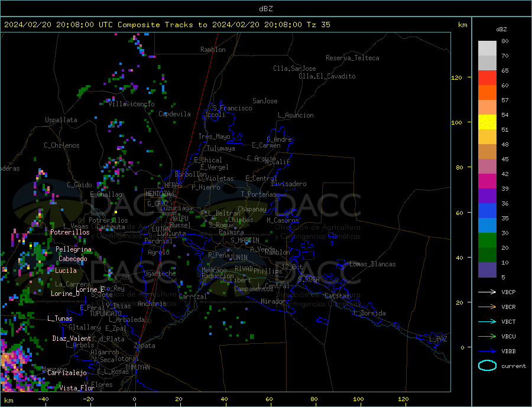This screenshot has width=532, height=407.
Task: Click the Tz 35 threshold value in header
Action: (318, 25)
